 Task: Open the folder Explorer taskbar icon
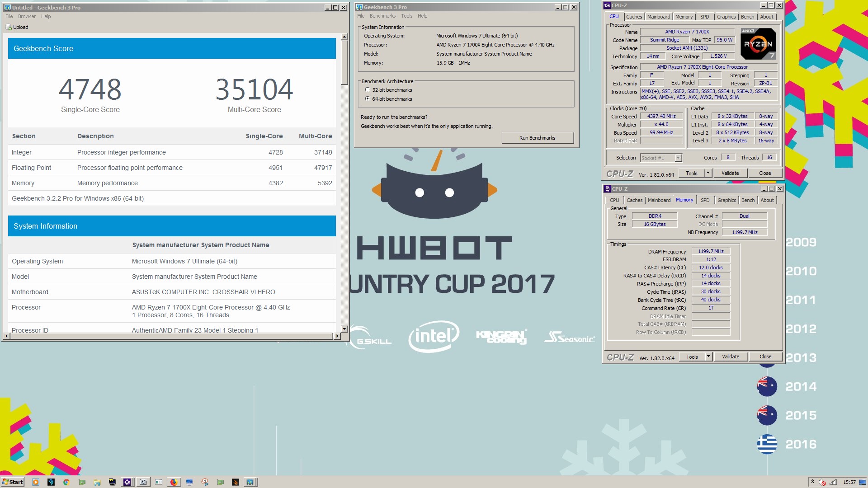(x=97, y=482)
